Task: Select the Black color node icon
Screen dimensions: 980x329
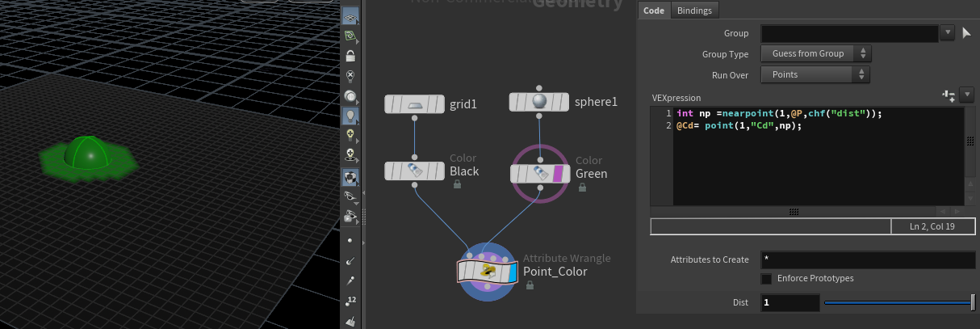Action: (414, 171)
